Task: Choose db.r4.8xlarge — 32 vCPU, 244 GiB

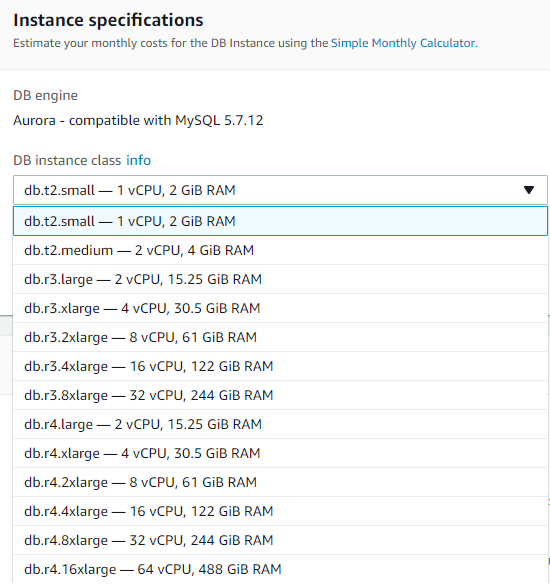Action: point(280,541)
